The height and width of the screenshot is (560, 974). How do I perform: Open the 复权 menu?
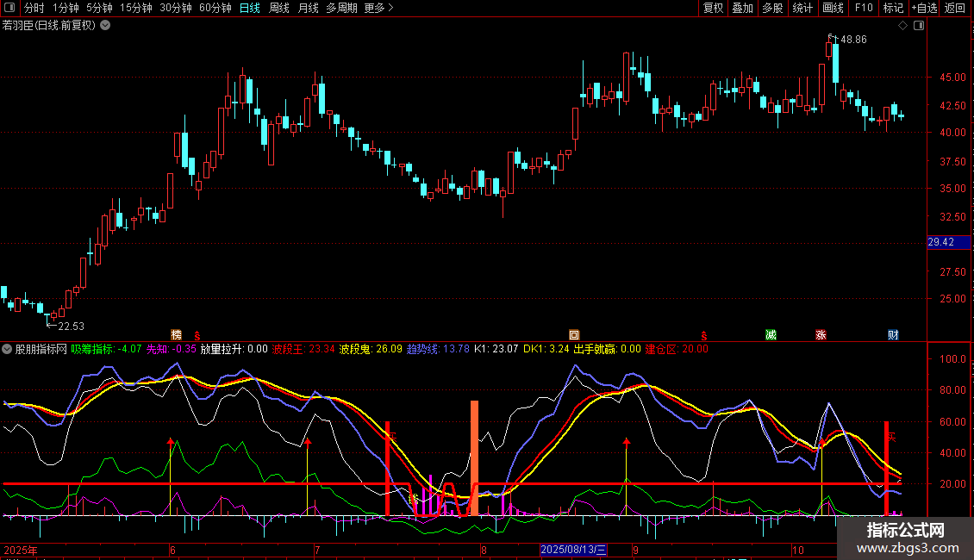coord(713,9)
